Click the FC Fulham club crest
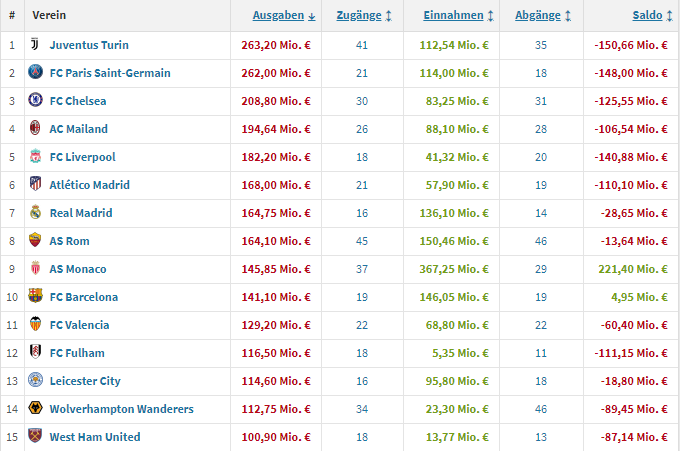This screenshot has height=451, width=680. [35, 352]
